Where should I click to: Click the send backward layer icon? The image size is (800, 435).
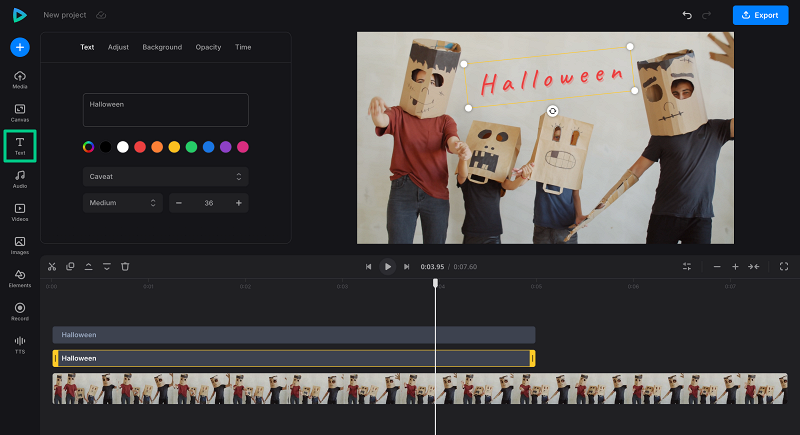click(x=107, y=267)
